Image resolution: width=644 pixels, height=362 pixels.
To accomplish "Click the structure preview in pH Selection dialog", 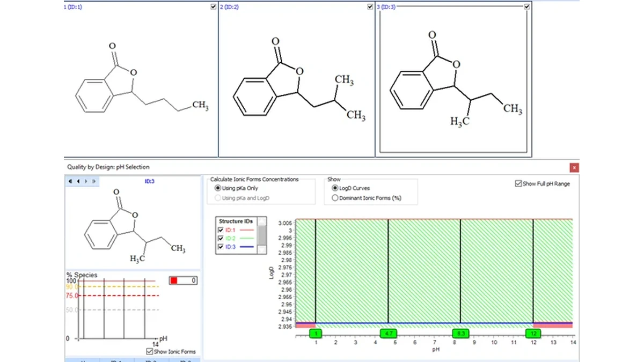I will (133, 227).
